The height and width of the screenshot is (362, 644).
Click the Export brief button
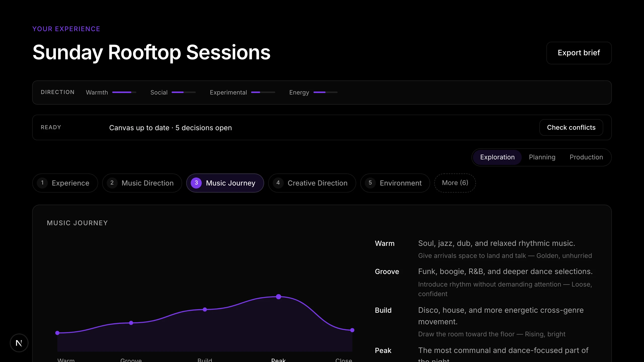tap(579, 53)
